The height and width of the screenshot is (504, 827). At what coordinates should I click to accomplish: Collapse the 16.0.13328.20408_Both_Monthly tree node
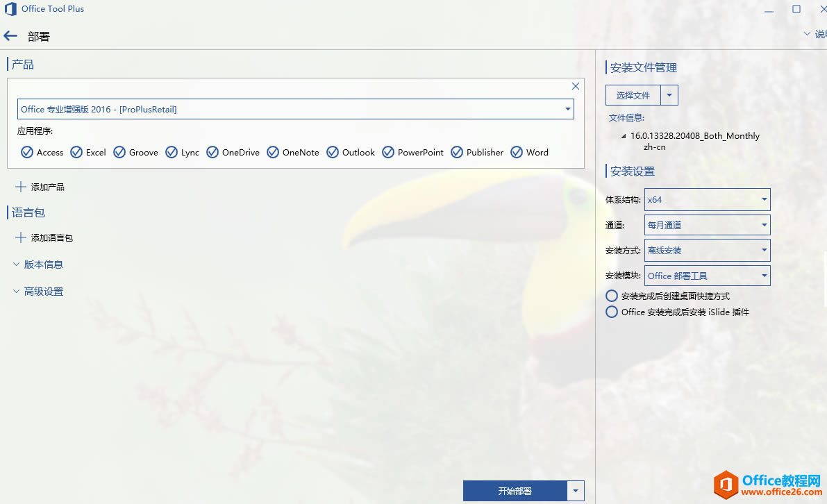pyautogui.click(x=624, y=136)
